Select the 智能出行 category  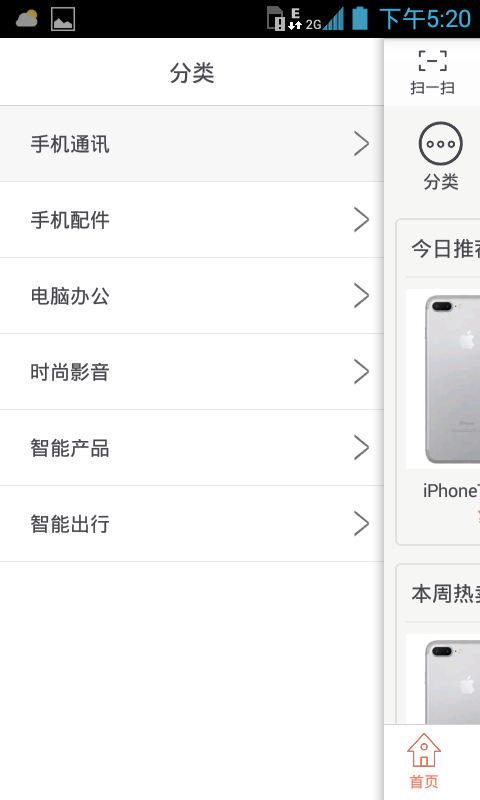coord(192,524)
